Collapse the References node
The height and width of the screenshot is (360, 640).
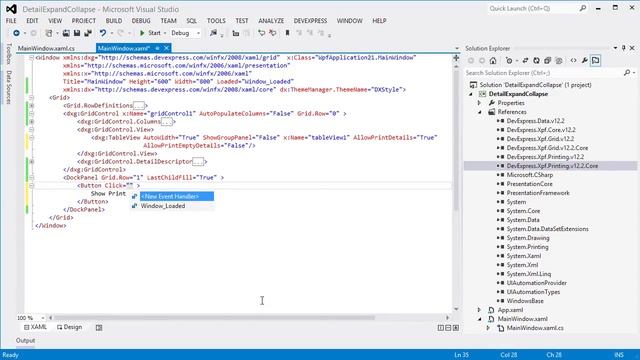[480, 112]
